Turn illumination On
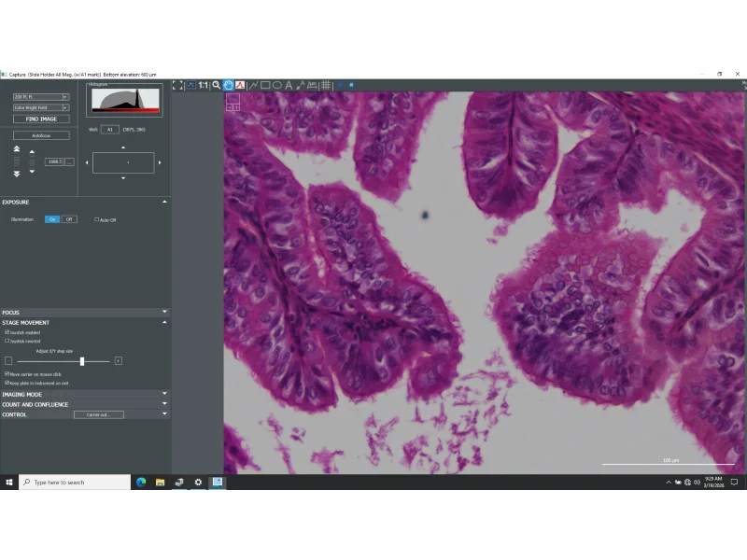747x560 pixels. coord(52,219)
